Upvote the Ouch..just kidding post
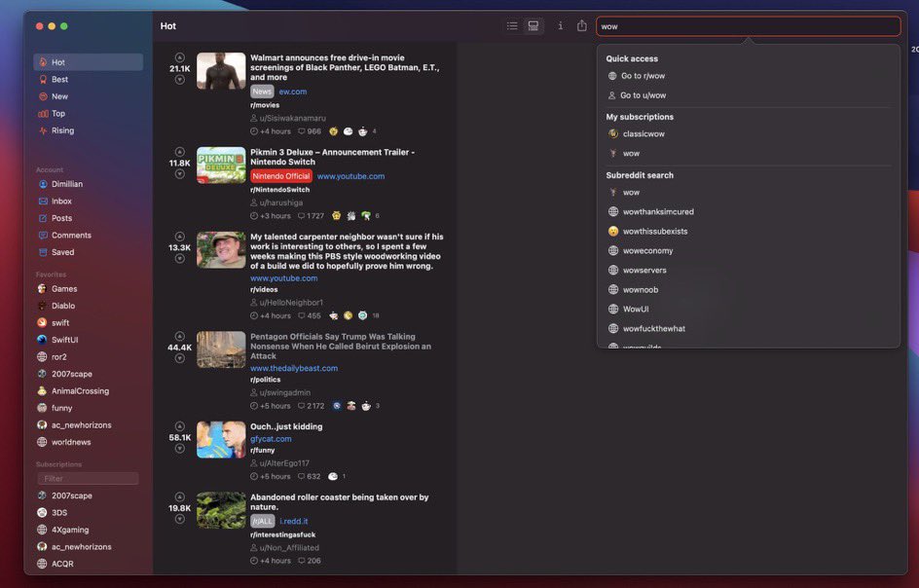This screenshot has height=588, width=919. 180,426
